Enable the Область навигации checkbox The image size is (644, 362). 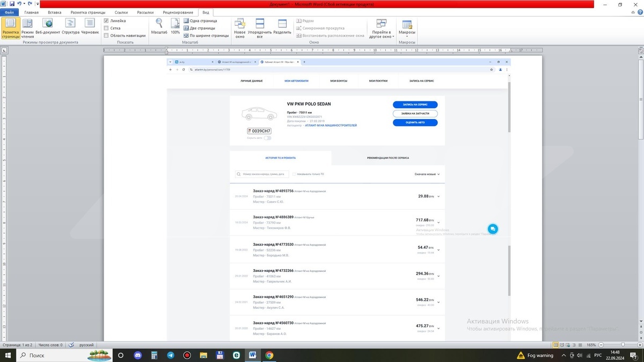click(x=106, y=35)
